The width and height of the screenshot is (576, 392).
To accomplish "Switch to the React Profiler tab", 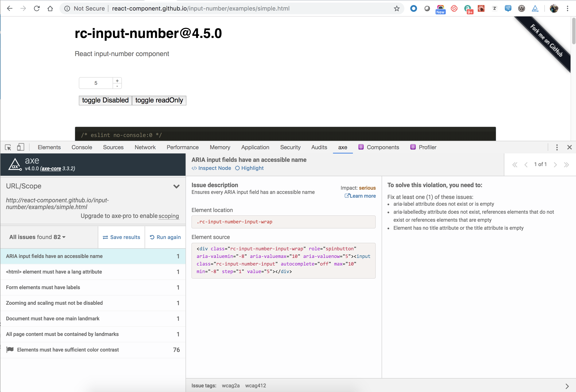I will coord(423,148).
